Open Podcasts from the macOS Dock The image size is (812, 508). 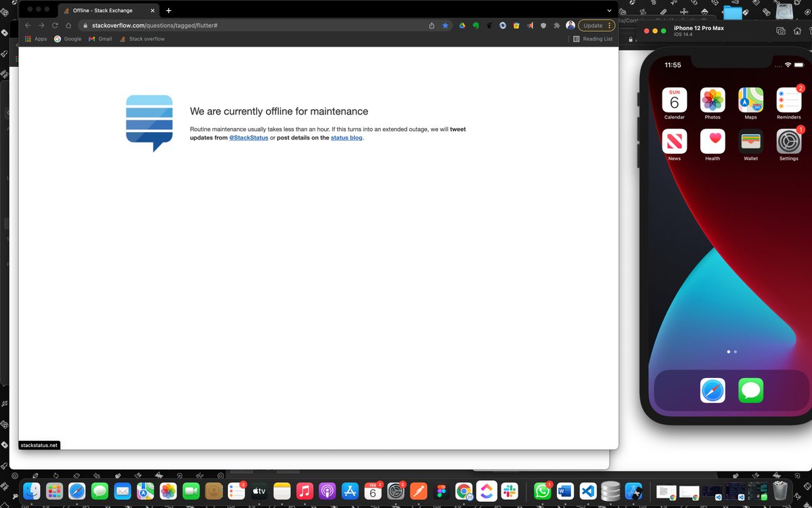[327, 491]
